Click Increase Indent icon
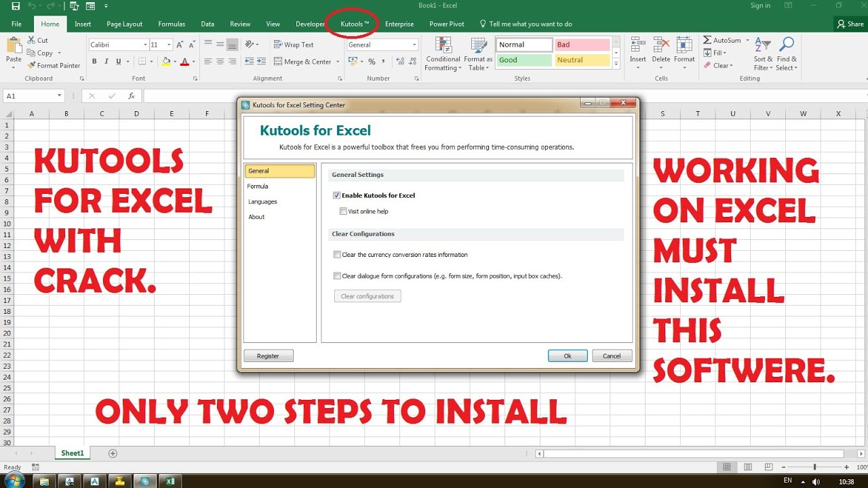Screen dimensions: 868x488 (262, 62)
